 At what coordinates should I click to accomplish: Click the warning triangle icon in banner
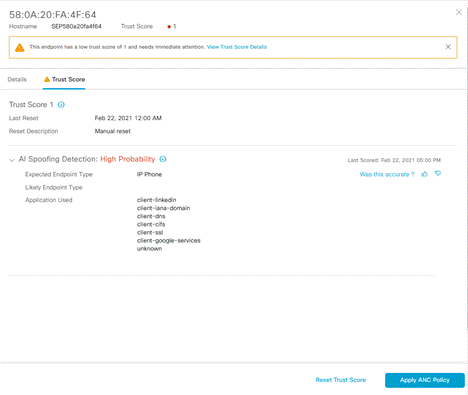(20, 48)
